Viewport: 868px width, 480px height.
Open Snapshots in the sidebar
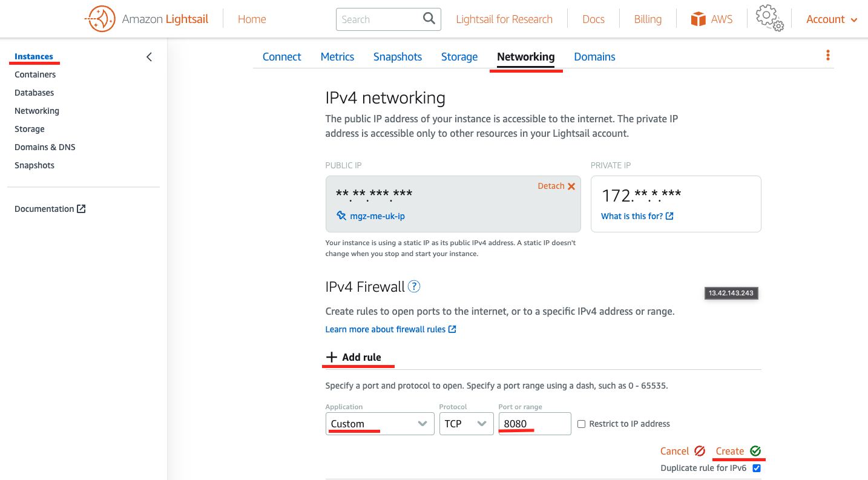tap(35, 165)
